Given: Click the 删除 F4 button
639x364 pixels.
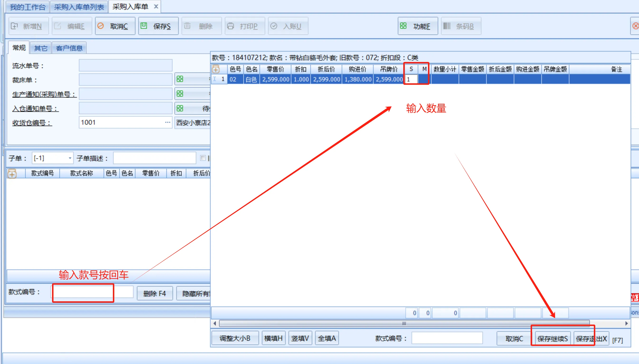Looking at the screenshot, I should pyautogui.click(x=155, y=293).
